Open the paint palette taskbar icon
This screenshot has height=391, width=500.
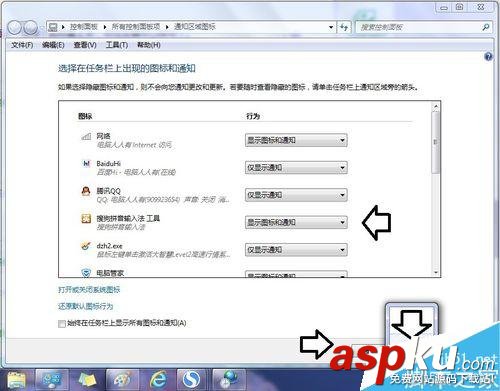pos(122,380)
